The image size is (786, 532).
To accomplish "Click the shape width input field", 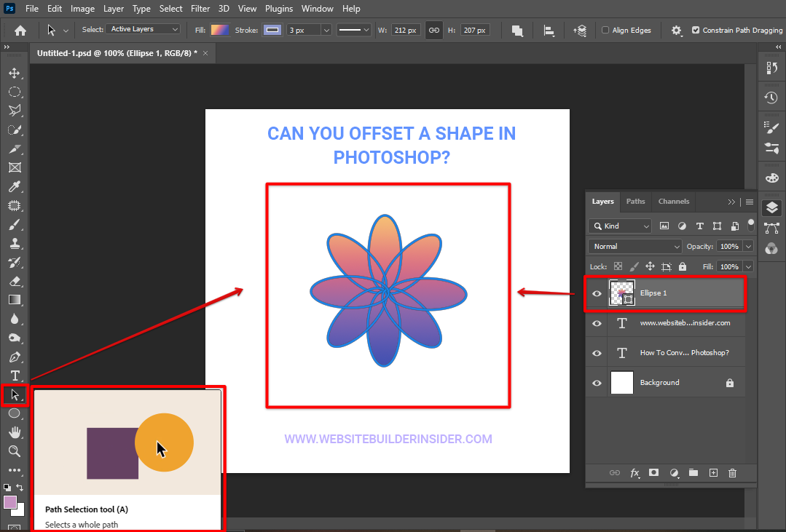I will pos(405,30).
